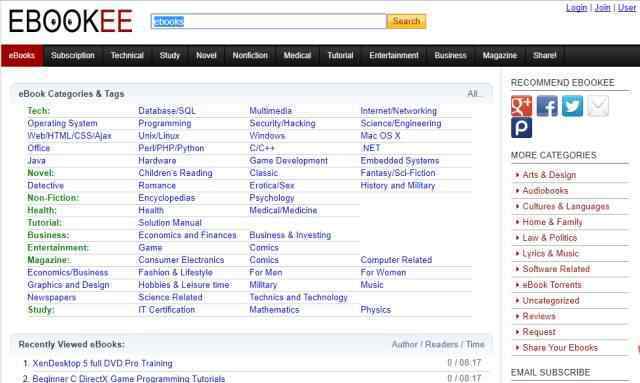Open the Mac OS X category
This screenshot has height=383, width=640.
pos(380,136)
